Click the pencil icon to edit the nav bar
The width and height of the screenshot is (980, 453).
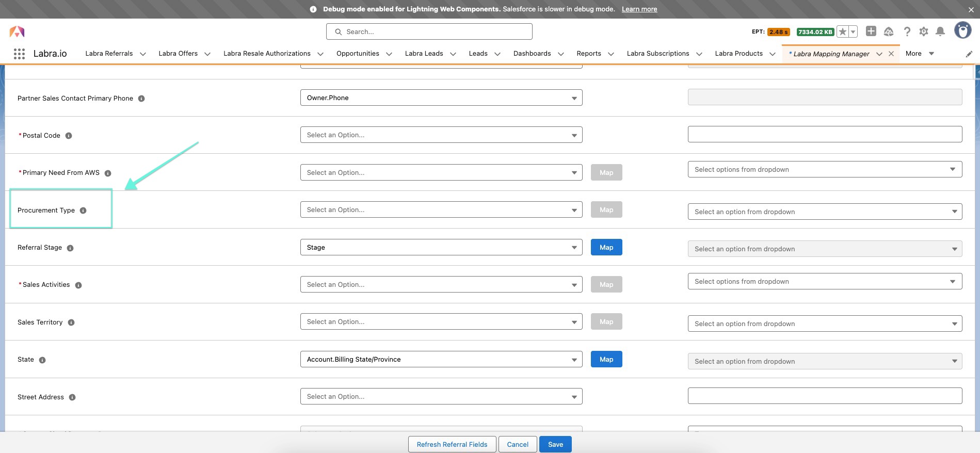tap(969, 54)
